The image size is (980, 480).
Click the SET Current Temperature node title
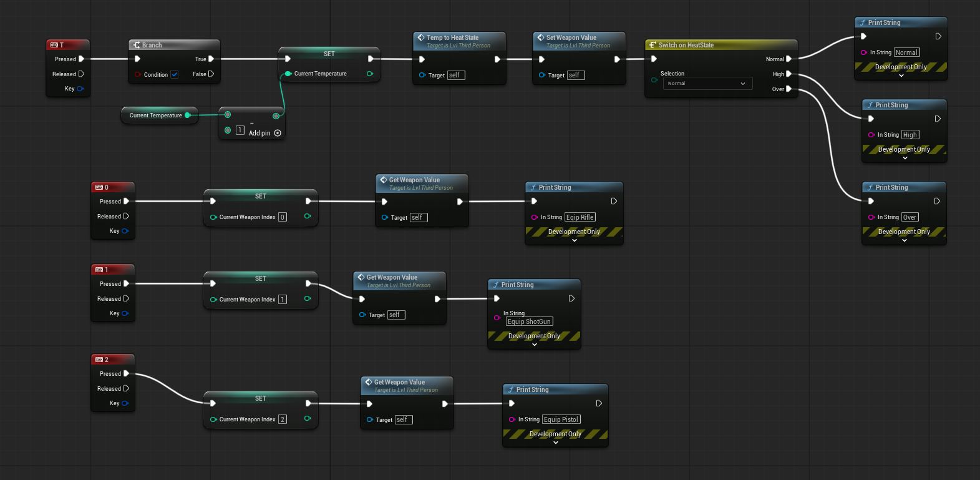click(x=329, y=54)
